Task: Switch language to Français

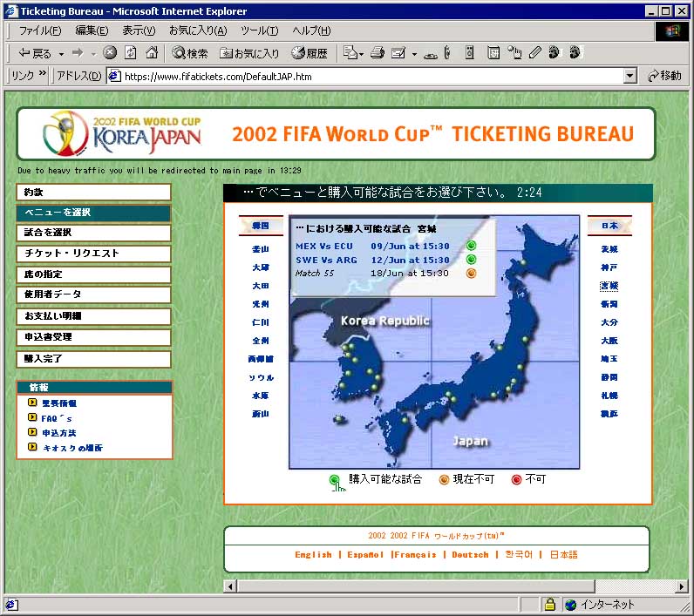Action: click(x=415, y=554)
